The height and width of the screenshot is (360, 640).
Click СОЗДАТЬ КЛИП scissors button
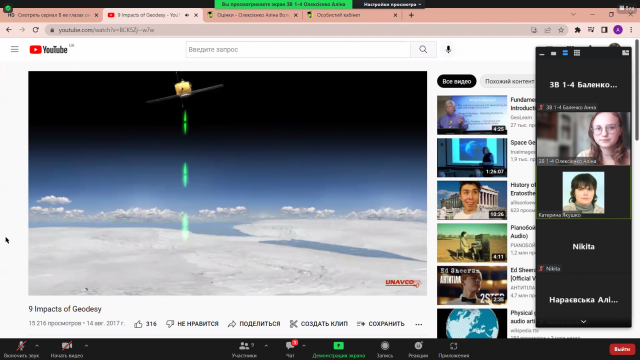point(318,324)
